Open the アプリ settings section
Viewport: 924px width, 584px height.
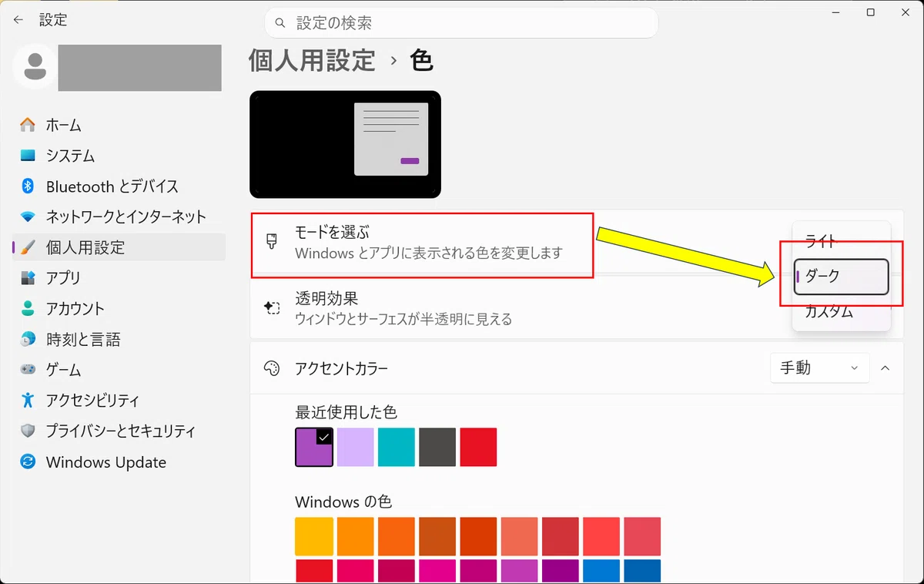tap(119, 277)
